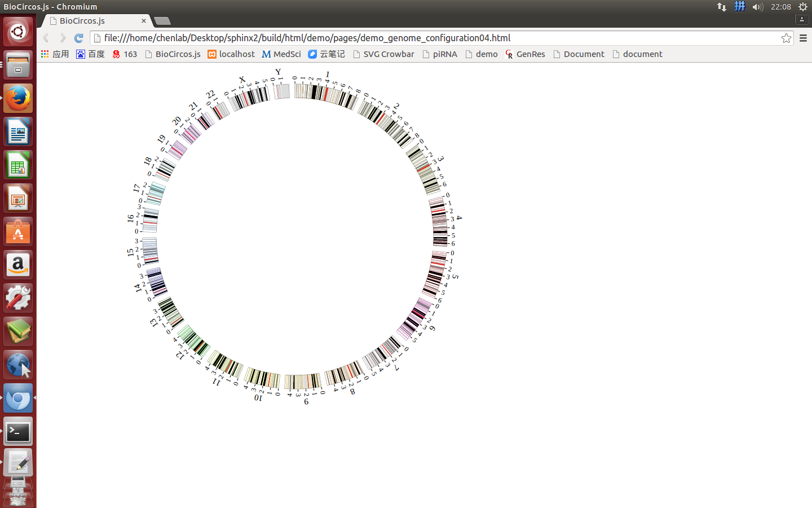Open the globe-with-cursor dock application
The width and height of the screenshot is (812, 508).
(x=18, y=365)
